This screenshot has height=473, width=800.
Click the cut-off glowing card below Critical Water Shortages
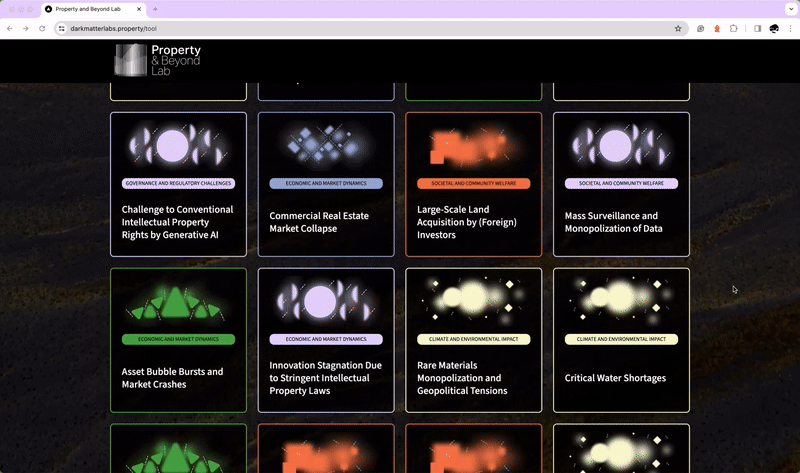click(621, 449)
